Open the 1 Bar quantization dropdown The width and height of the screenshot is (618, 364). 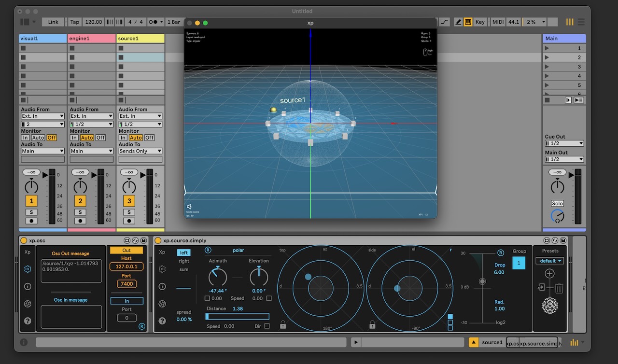point(174,22)
